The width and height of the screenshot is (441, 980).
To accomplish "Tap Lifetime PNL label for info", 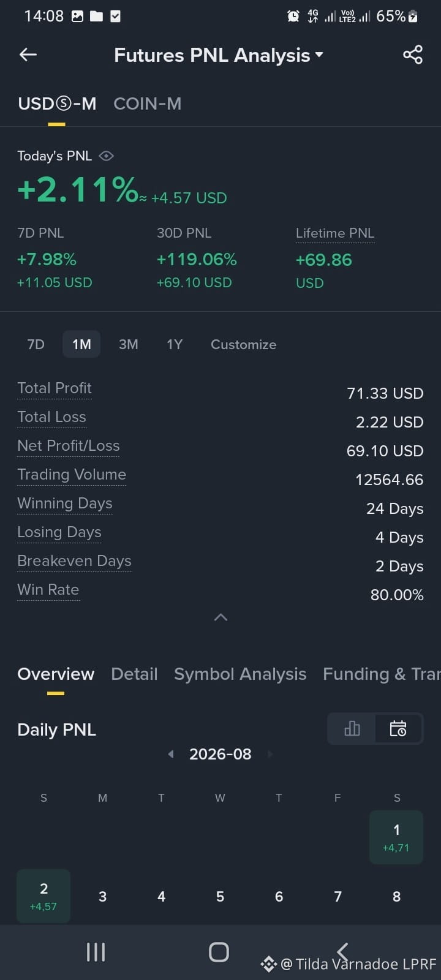I will (335, 233).
